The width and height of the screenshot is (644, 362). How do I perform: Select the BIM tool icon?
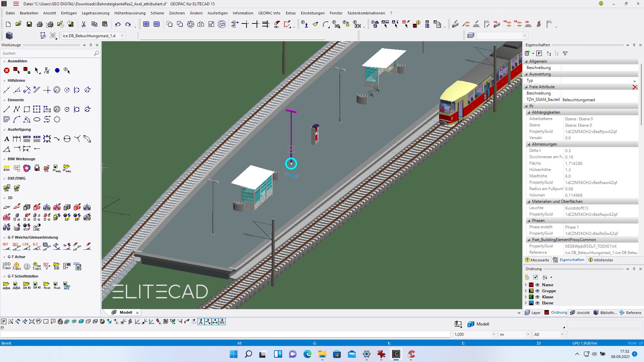(x=6, y=168)
